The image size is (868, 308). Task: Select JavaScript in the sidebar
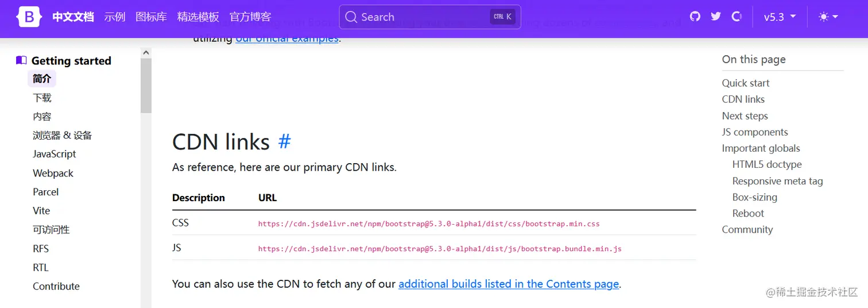[55, 154]
